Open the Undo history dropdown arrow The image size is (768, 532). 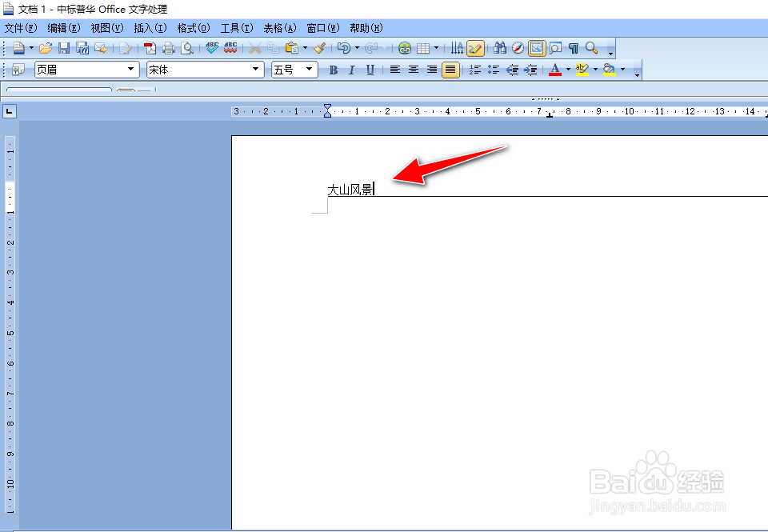pos(357,48)
